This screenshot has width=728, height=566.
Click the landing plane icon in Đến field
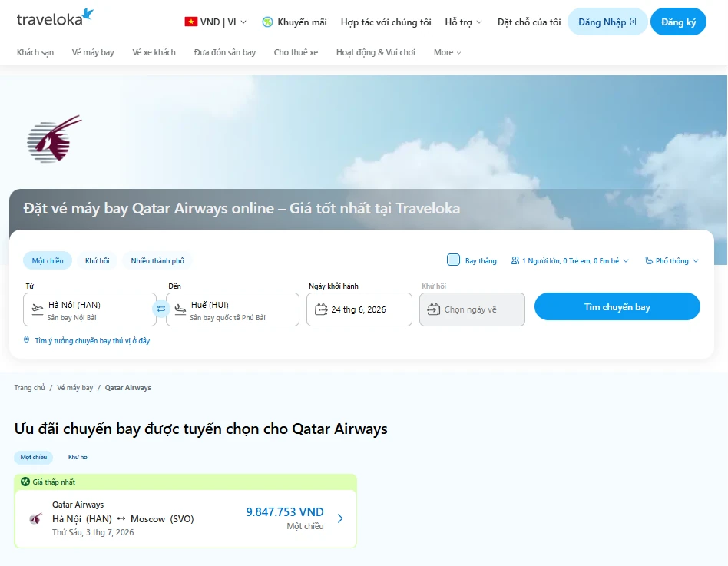click(180, 309)
